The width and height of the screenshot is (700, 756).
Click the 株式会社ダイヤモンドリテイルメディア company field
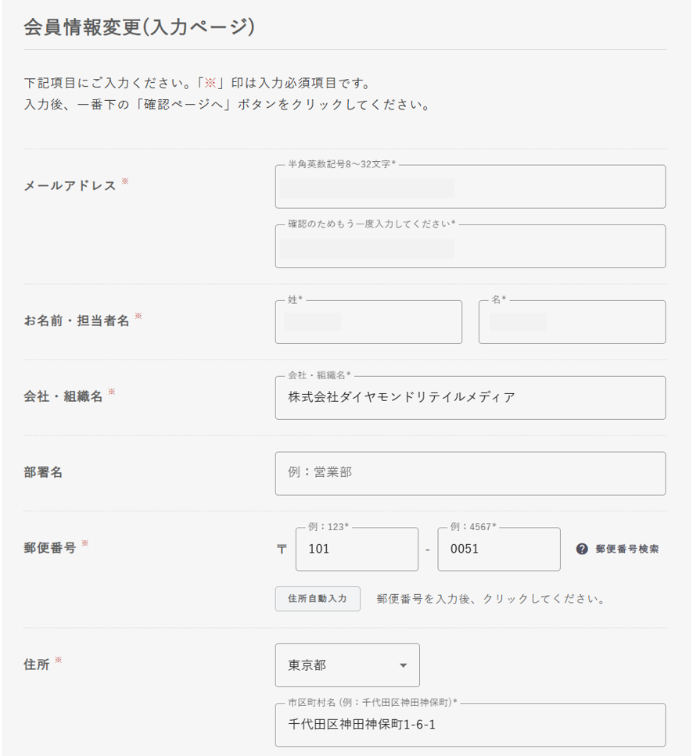[x=470, y=397]
